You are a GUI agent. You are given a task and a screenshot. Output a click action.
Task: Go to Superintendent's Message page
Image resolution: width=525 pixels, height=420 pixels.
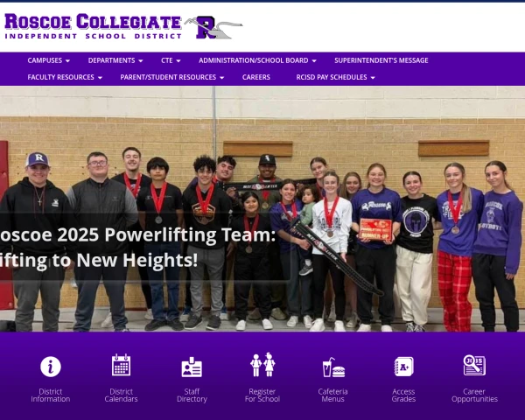pos(381,60)
